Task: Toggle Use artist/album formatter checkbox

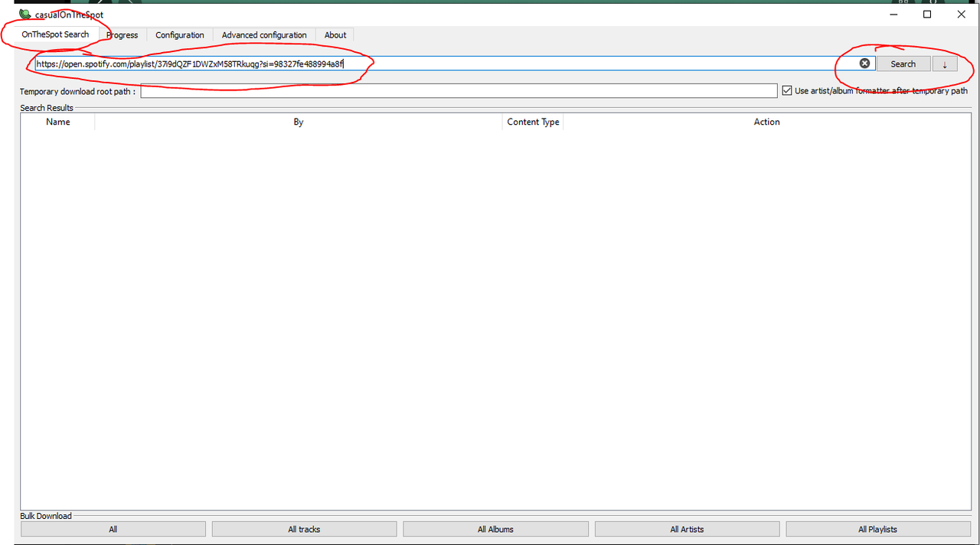Action: coord(787,90)
